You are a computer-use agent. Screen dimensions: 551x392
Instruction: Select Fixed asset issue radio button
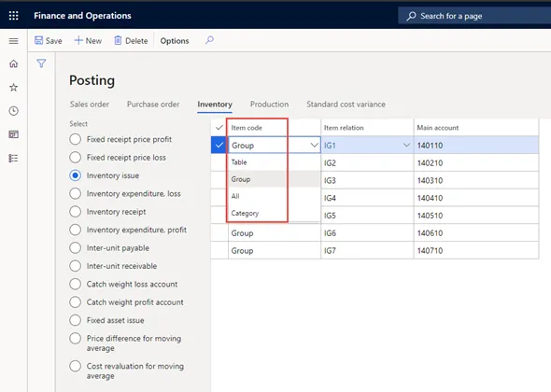(x=76, y=320)
